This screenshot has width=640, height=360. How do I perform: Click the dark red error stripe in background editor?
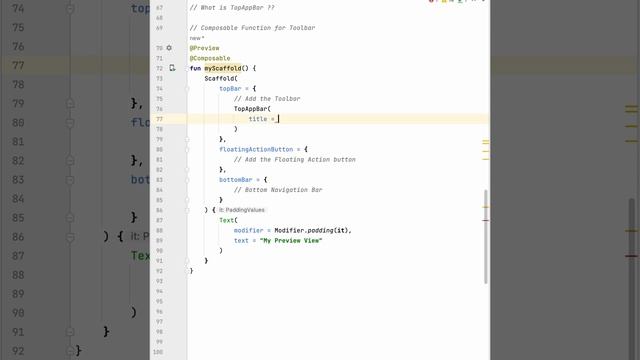631,256
